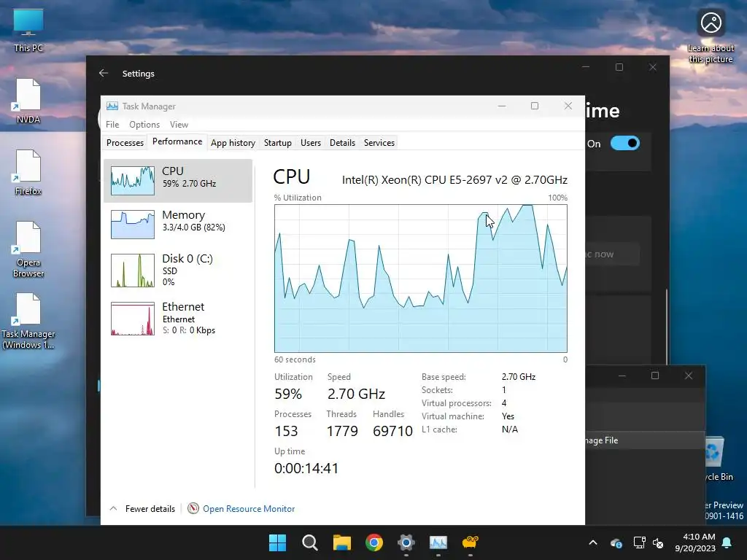The height and width of the screenshot is (560, 747).
Task: Open File Explorer from taskbar
Action: (341, 542)
